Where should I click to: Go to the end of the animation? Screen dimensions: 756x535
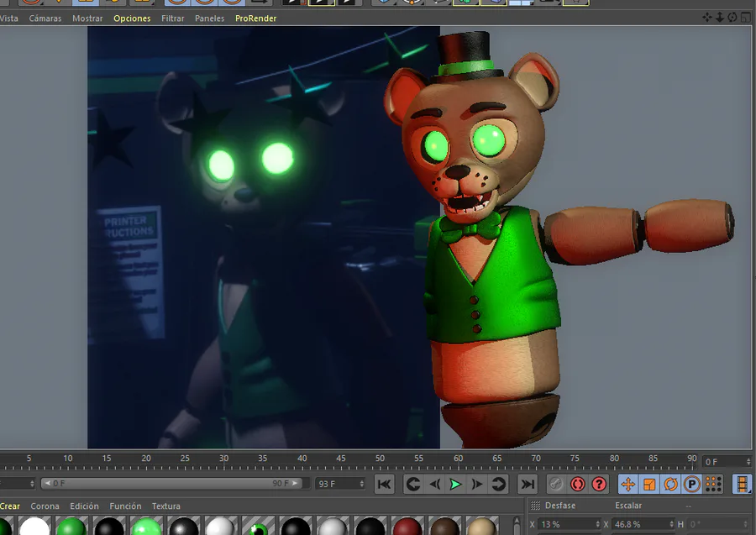click(x=528, y=484)
